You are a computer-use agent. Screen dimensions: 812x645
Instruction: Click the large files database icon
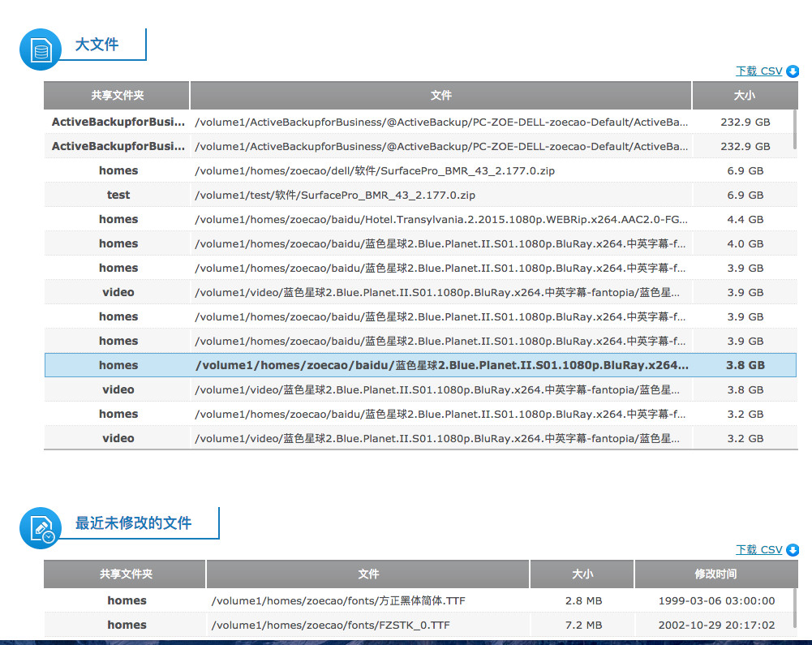pos(41,49)
